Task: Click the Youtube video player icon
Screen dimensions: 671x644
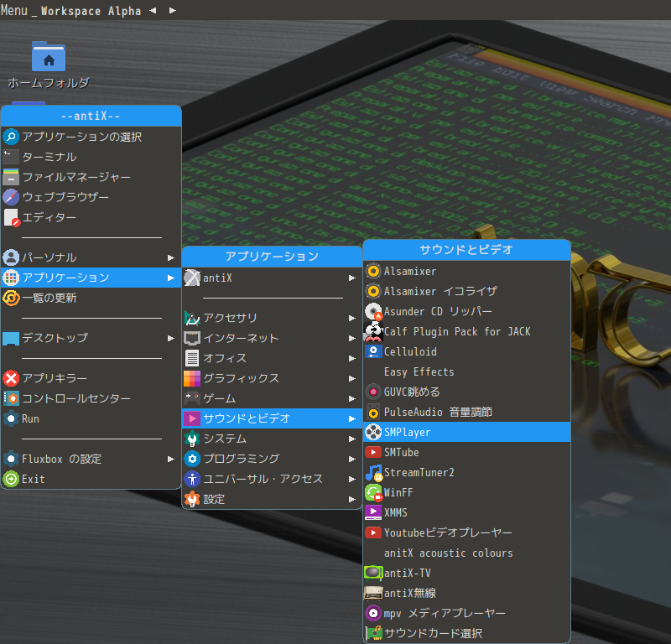Action: 372,532
